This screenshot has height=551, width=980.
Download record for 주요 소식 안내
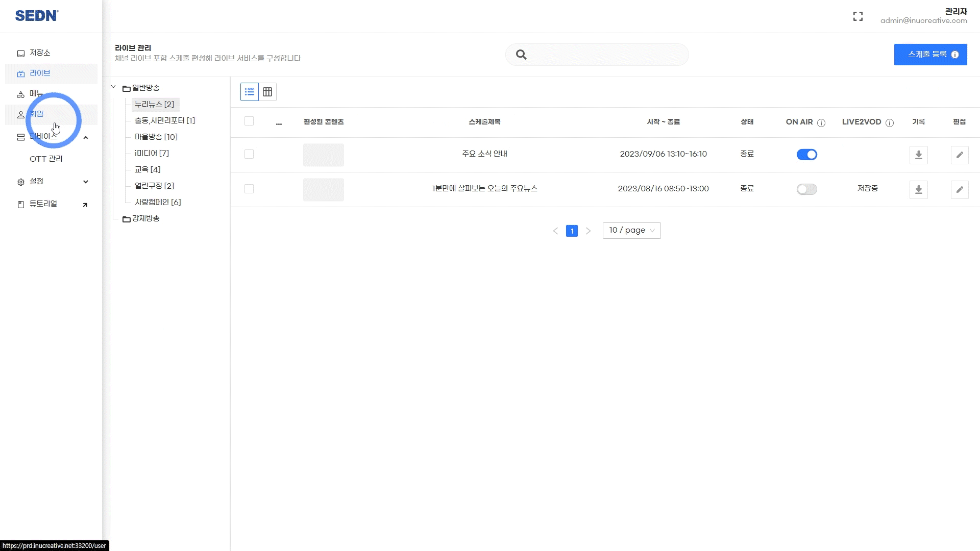point(918,155)
